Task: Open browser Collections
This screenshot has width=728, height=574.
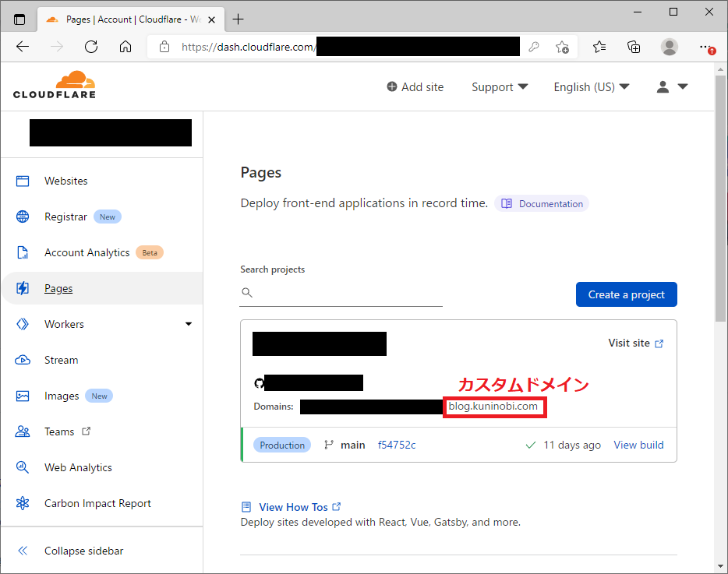Action: (634, 47)
